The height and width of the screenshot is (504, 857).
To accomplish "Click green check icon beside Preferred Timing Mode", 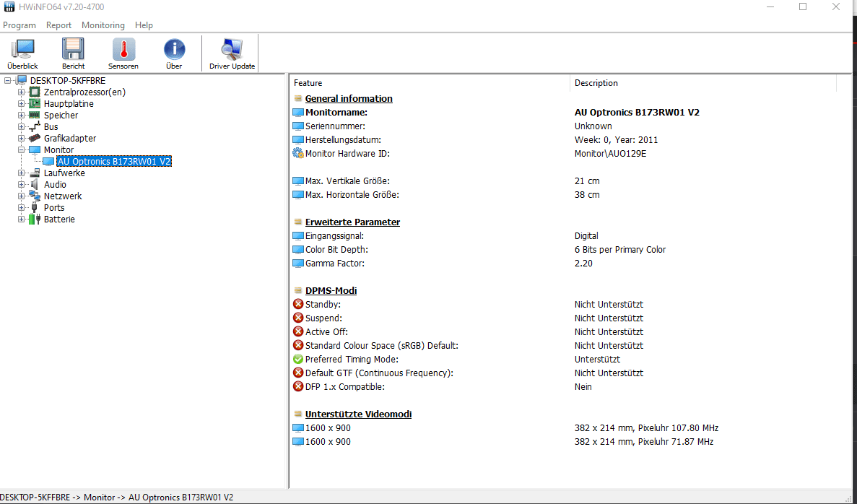I will pyautogui.click(x=298, y=359).
